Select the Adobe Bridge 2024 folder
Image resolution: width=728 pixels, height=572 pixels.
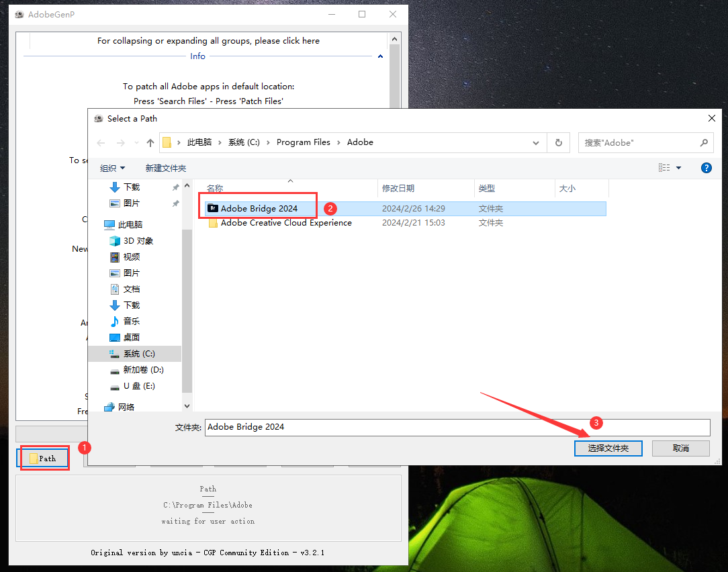pos(406,209)
